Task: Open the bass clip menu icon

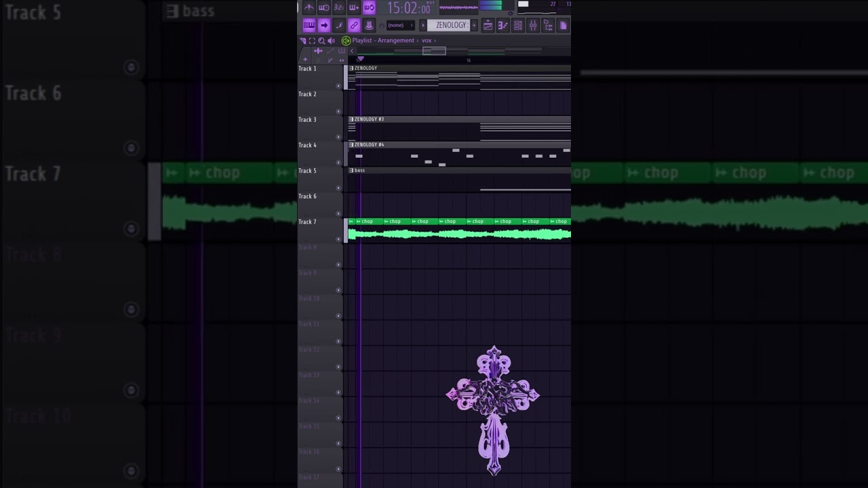Action: [351, 170]
